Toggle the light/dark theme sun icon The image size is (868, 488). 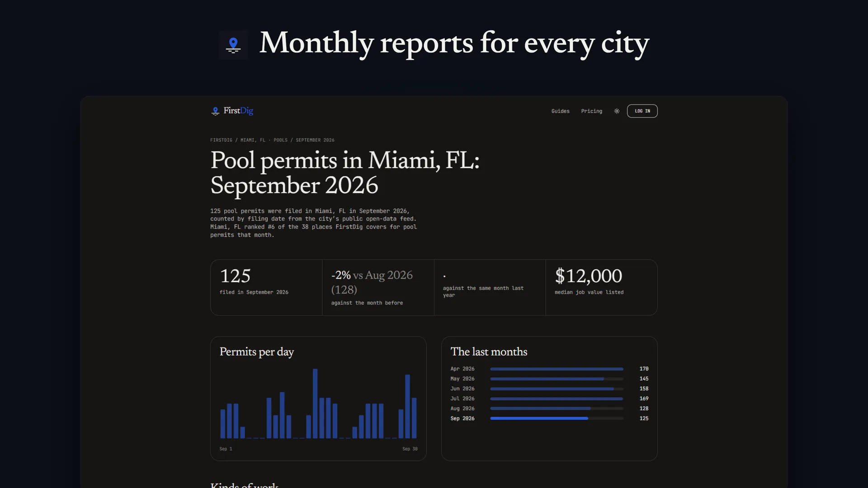coord(617,111)
